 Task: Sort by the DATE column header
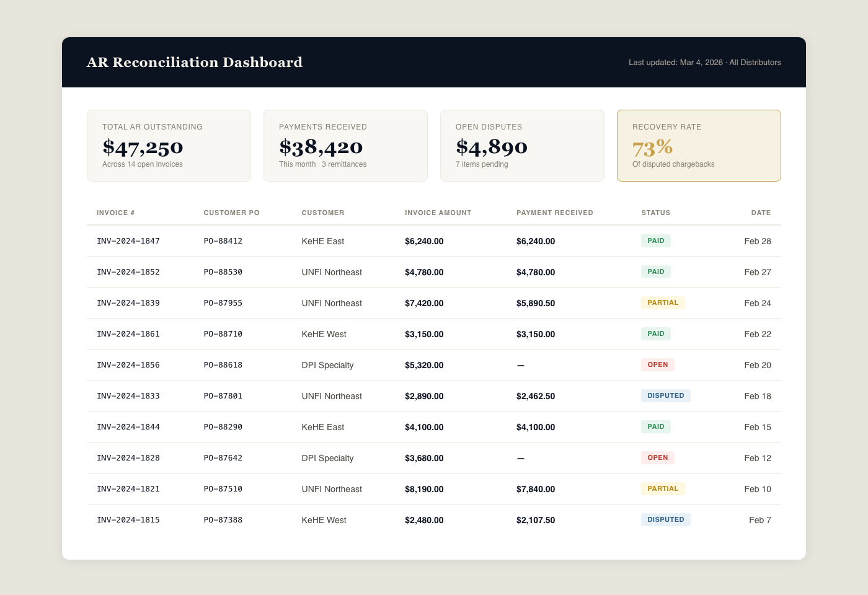(x=761, y=213)
